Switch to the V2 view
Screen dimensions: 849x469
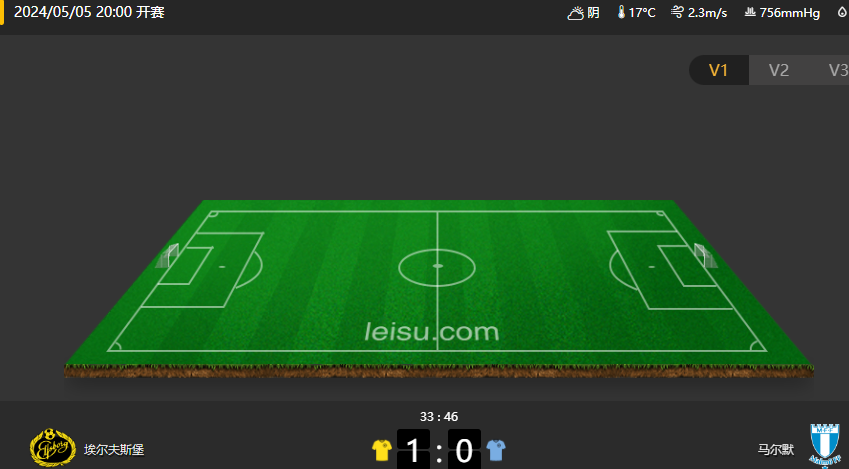tap(779, 70)
